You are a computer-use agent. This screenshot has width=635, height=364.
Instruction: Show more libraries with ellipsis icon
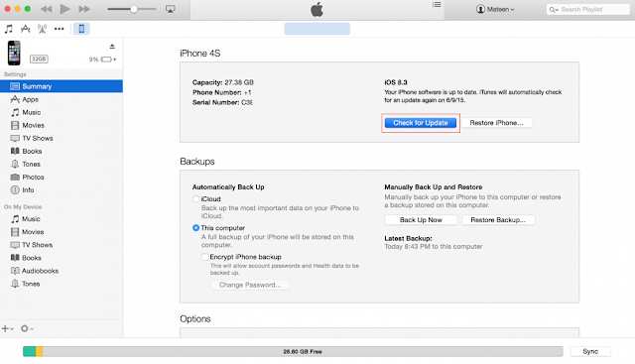60,29
